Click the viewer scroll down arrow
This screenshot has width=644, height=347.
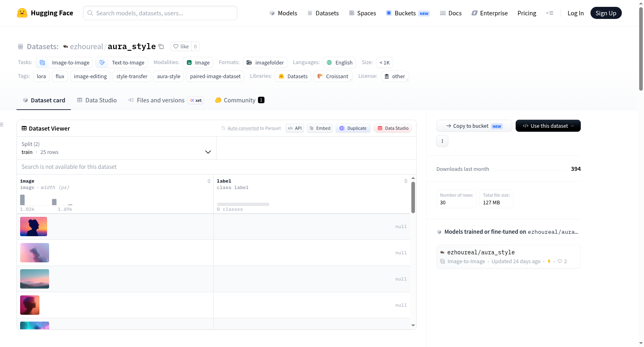(x=413, y=325)
